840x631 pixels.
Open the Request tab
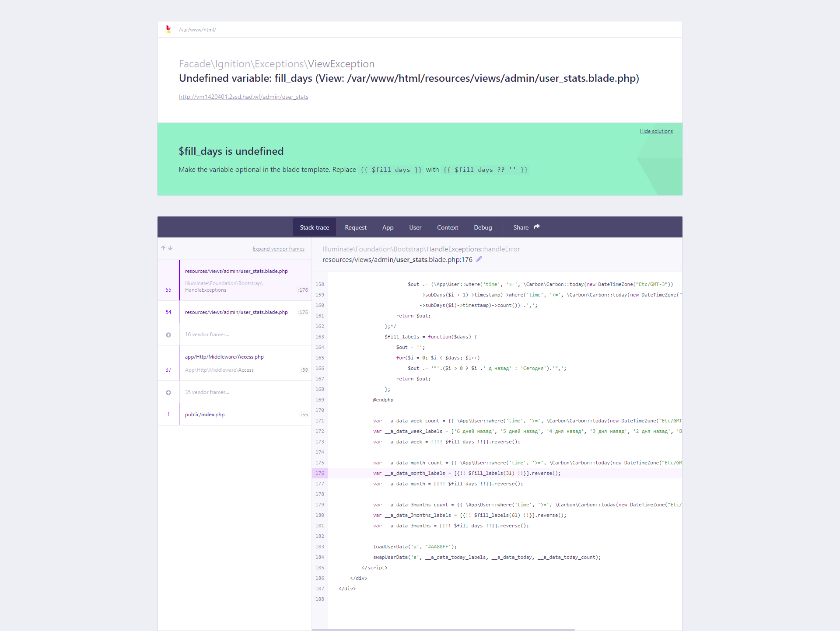click(x=355, y=227)
